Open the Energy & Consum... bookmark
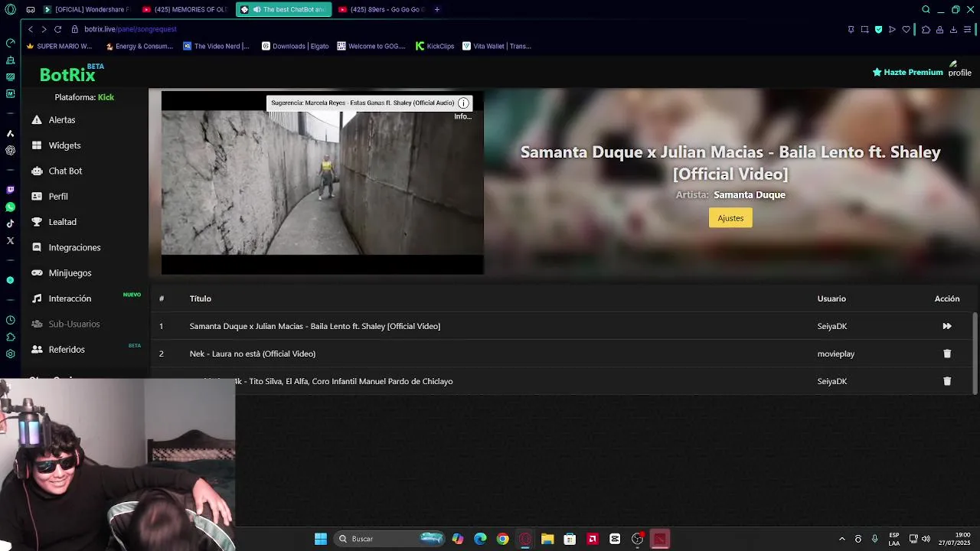The height and width of the screenshot is (551, 980). point(139,46)
